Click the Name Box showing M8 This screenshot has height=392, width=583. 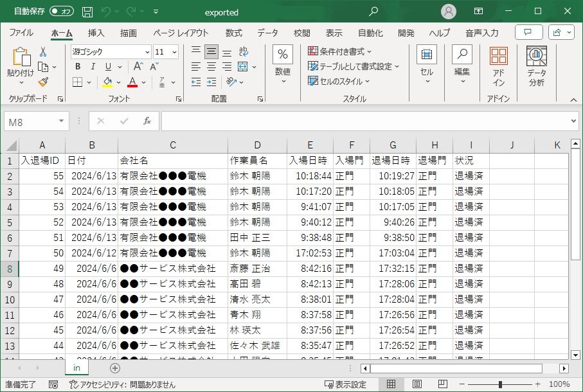coord(37,121)
